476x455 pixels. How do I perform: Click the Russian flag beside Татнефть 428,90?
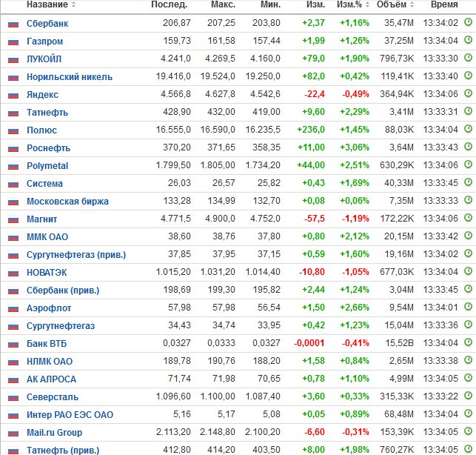click(13, 113)
